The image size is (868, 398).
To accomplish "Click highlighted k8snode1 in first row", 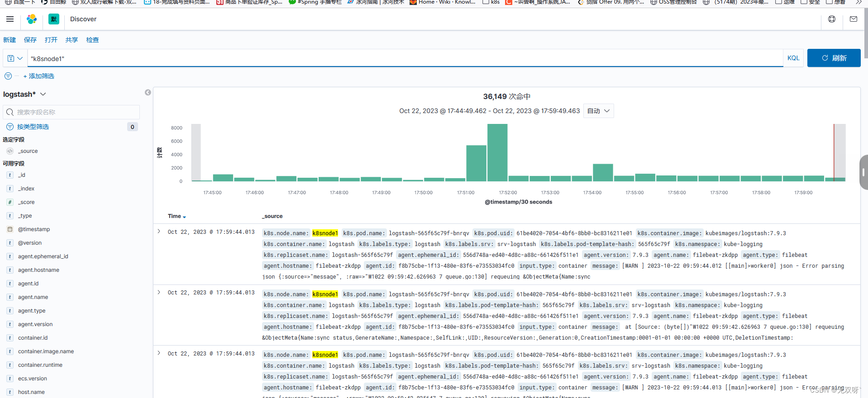I will click(325, 233).
